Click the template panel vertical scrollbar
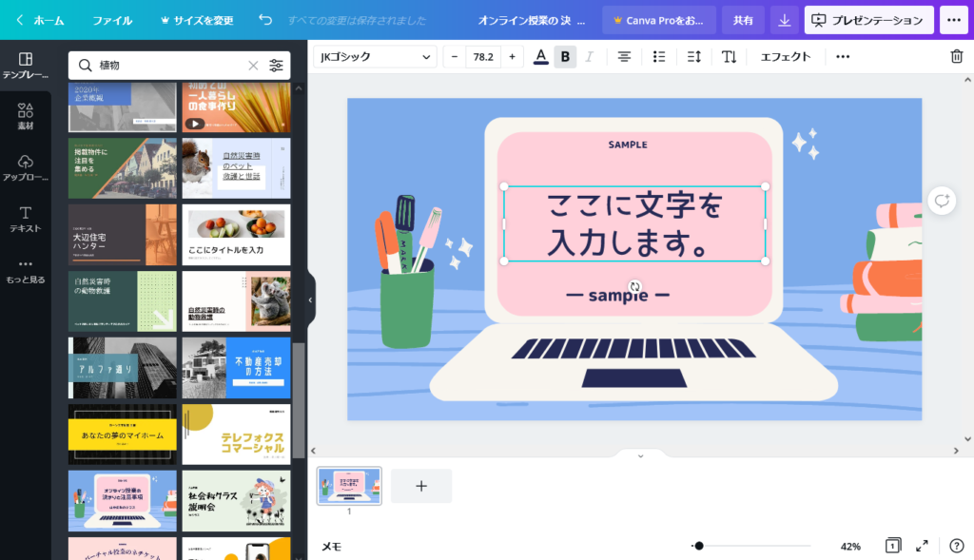 [x=299, y=400]
